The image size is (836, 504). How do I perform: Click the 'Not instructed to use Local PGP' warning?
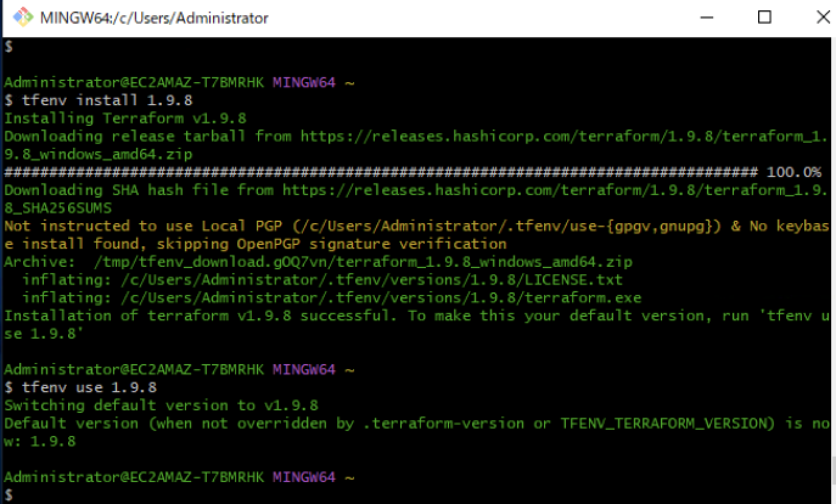click(416, 226)
